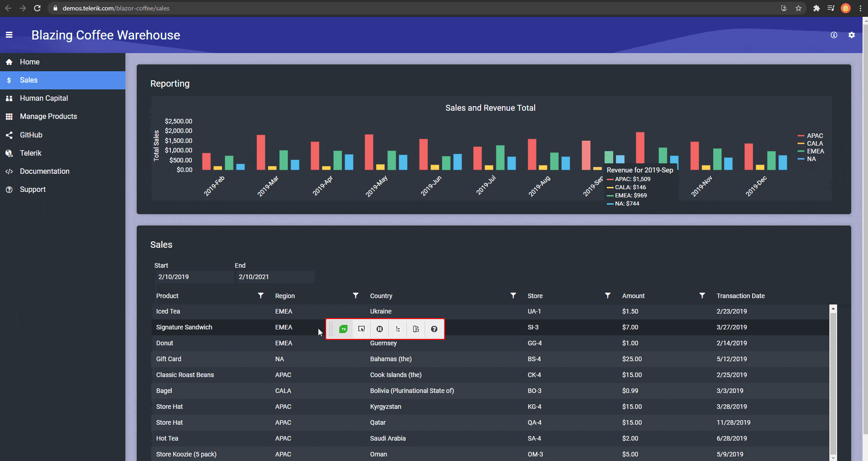Sort by the Transaction Date column header
Screen dimensions: 868x461
[740, 296]
